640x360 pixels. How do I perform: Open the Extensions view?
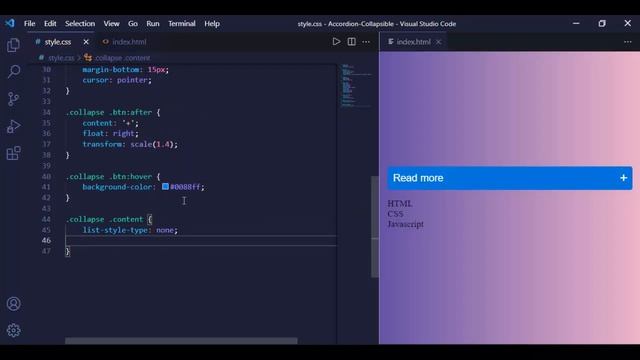click(13, 153)
